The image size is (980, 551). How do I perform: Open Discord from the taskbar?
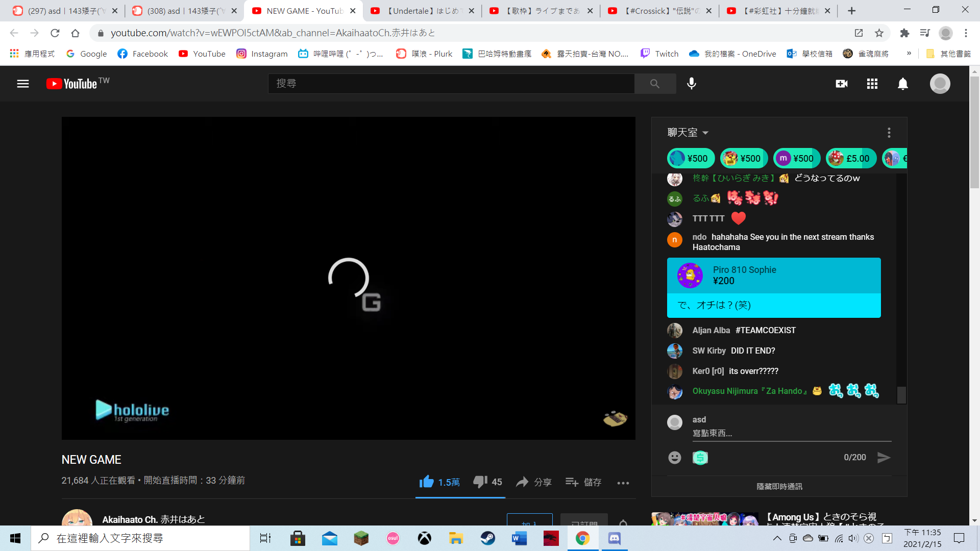click(x=614, y=538)
